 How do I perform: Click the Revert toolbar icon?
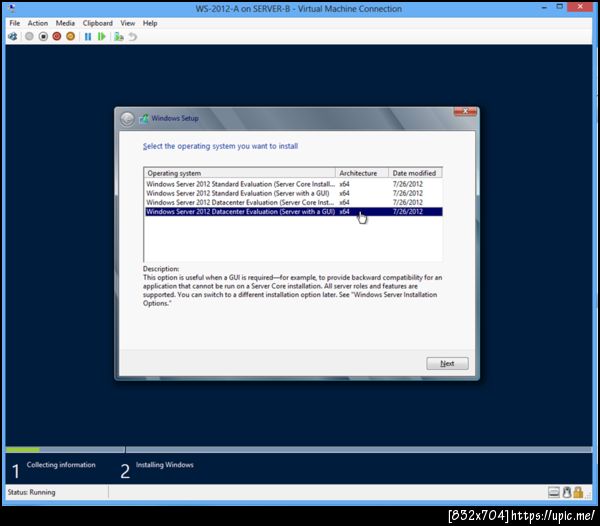[x=132, y=37]
